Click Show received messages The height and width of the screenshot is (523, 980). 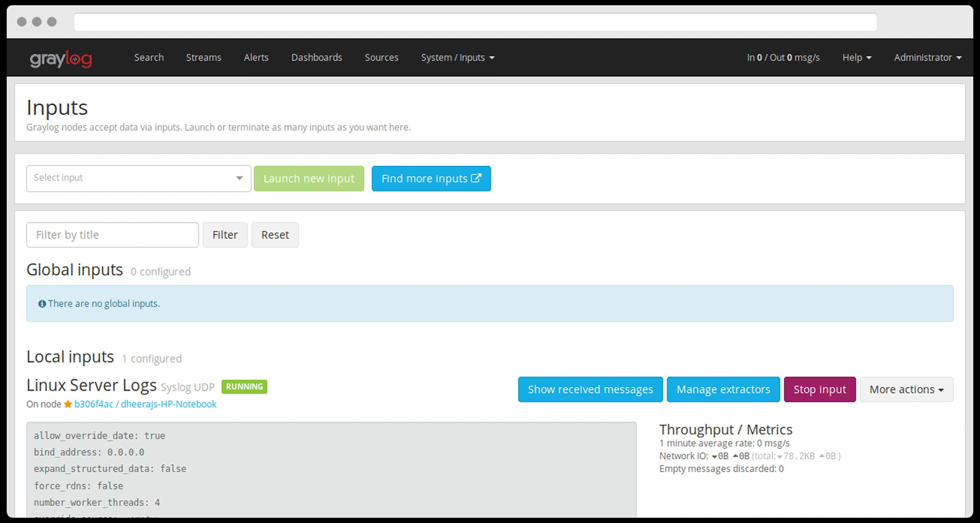[590, 389]
